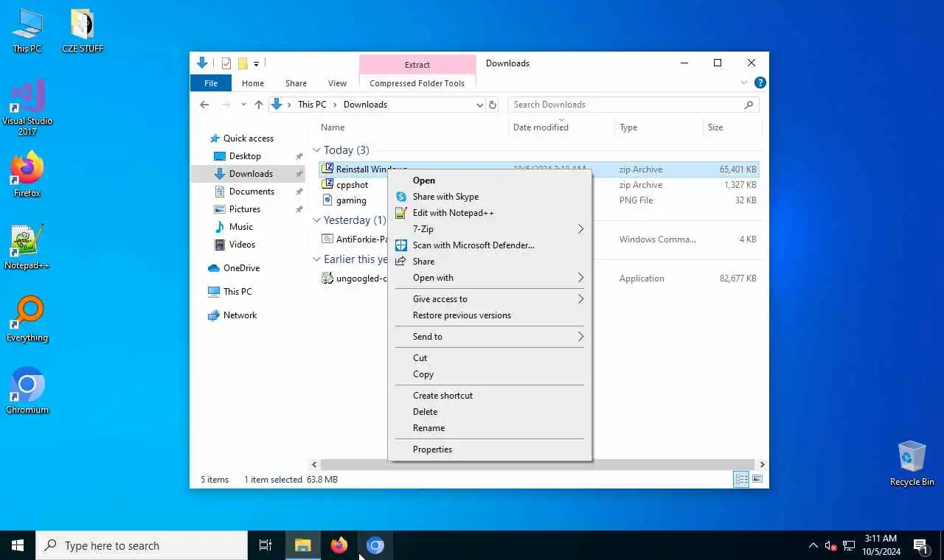Expand the Send to submenu
The image size is (944, 560).
(x=490, y=337)
